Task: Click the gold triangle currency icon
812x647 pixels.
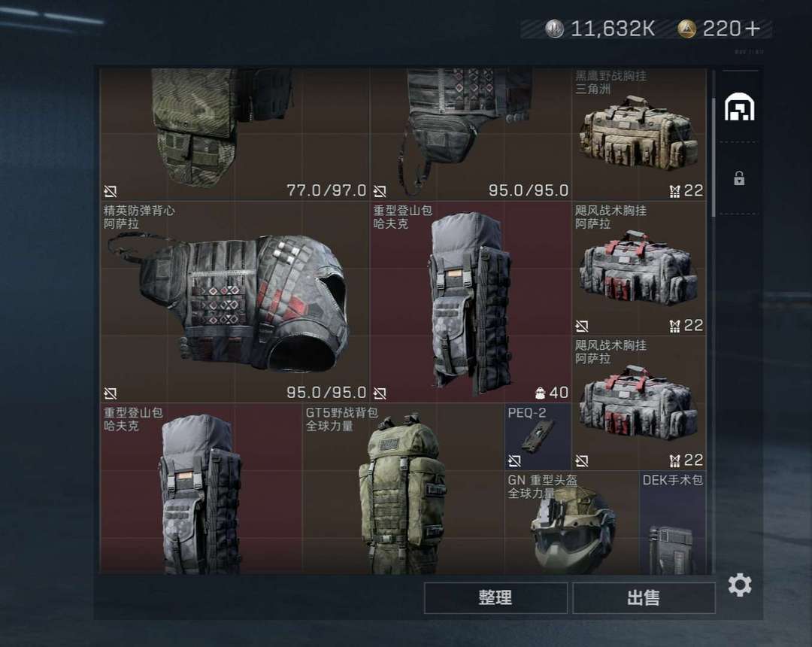Action: click(686, 29)
